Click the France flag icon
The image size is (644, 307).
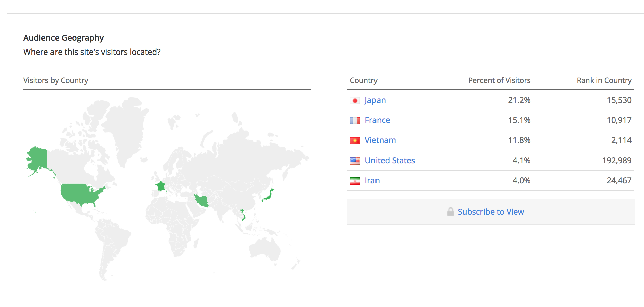point(355,121)
